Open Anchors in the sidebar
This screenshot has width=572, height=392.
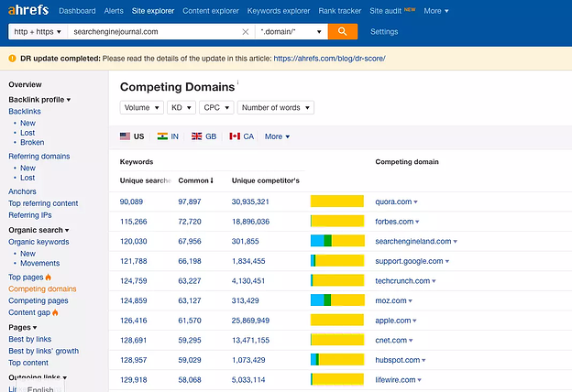(x=22, y=191)
